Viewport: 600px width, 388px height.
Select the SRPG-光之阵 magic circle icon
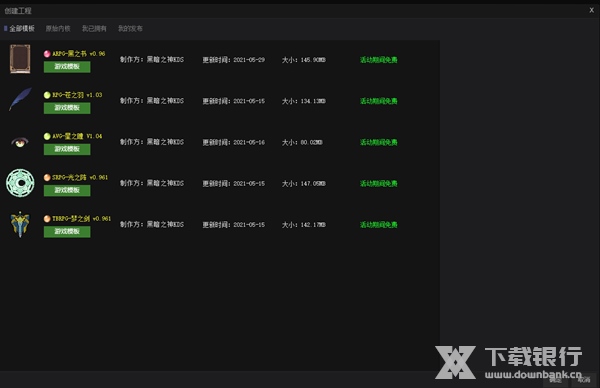point(20,183)
